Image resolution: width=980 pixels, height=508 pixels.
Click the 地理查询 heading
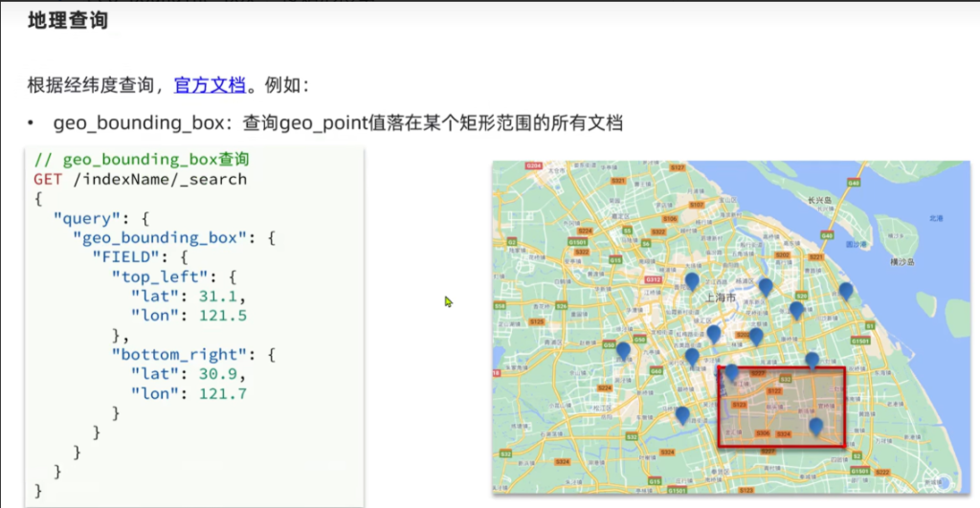[67, 20]
